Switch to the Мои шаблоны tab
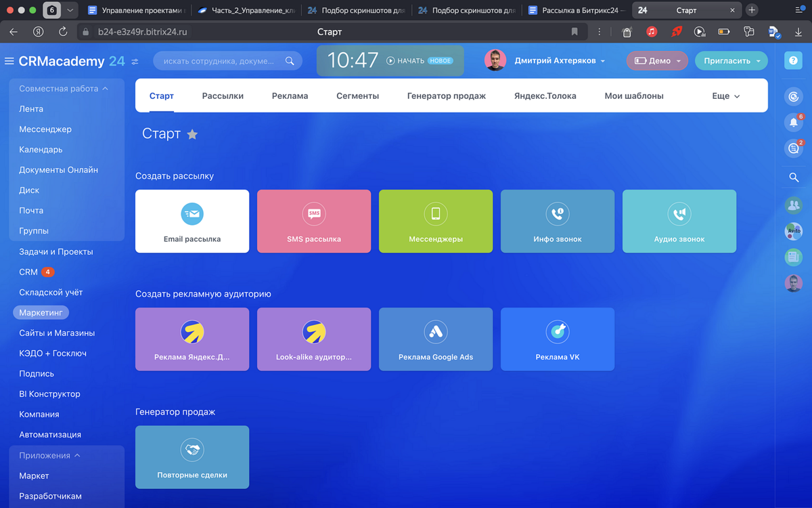Screen dimensions: 812x508 coord(634,96)
